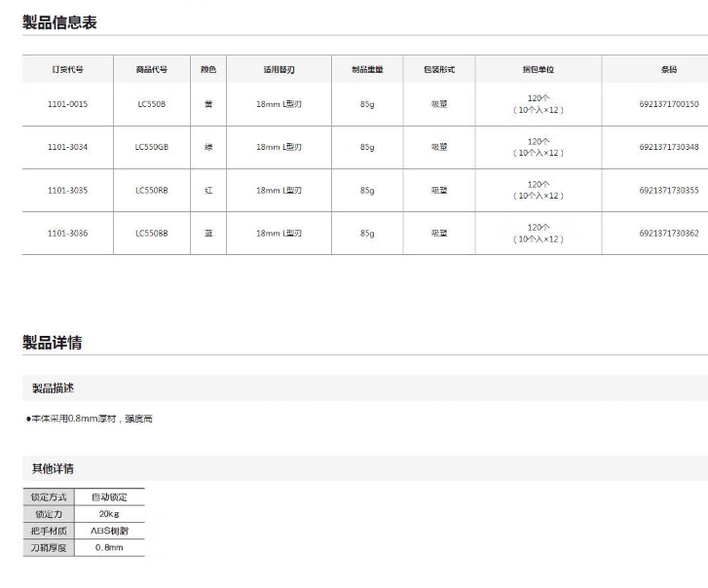Select barcode 6921371730362
The image size is (708, 588).
(668, 234)
